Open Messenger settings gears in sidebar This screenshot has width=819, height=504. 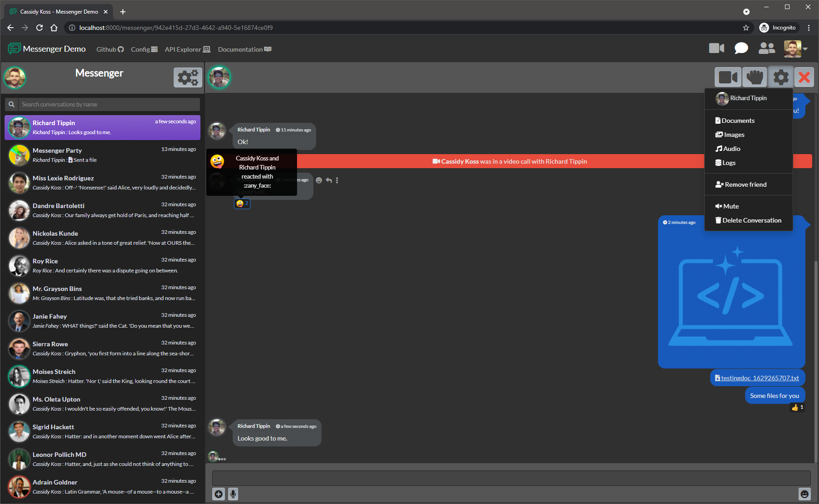tap(188, 78)
